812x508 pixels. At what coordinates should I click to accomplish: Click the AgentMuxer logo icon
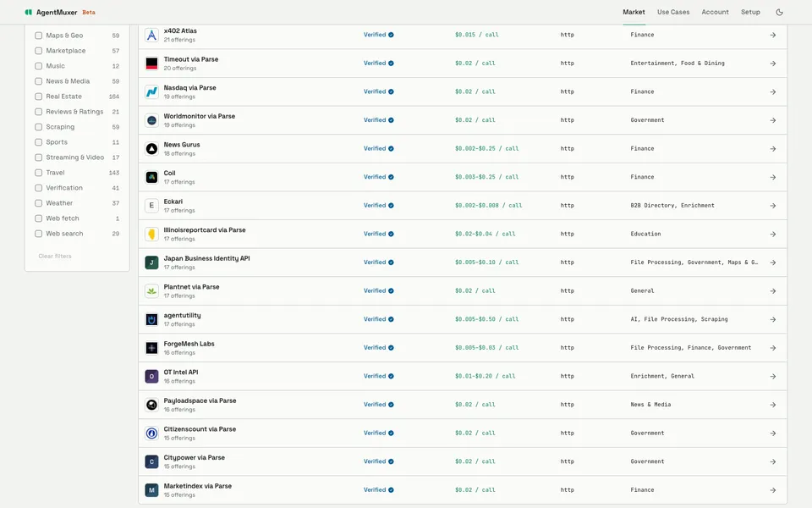pyautogui.click(x=29, y=12)
